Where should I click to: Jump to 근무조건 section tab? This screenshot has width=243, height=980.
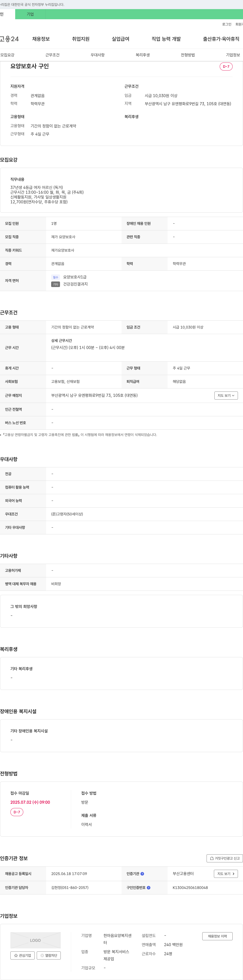point(53,55)
